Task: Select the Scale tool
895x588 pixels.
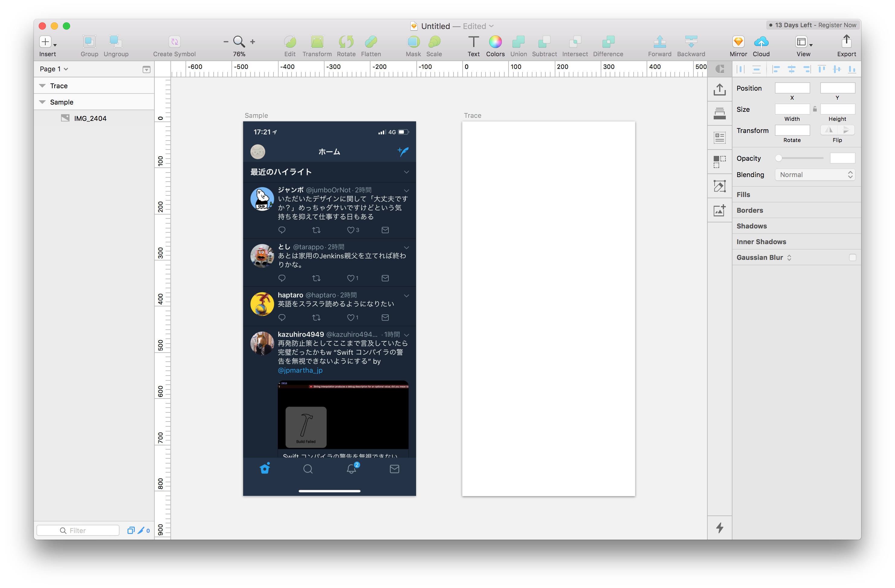Action: tap(434, 42)
